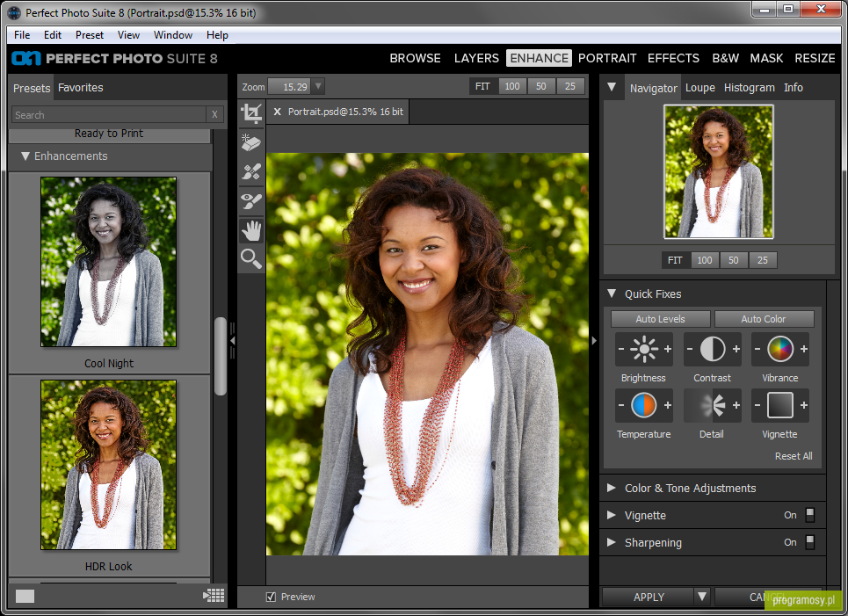Viewport: 848px width, 616px height.
Task: Close the Portrait.psd document tab
Action: (277, 112)
